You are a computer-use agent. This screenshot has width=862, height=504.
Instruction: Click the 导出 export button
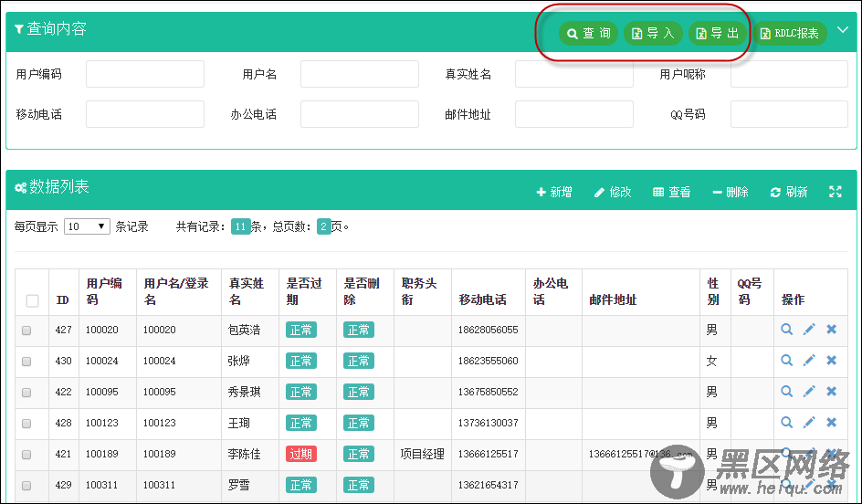pyautogui.click(x=717, y=34)
